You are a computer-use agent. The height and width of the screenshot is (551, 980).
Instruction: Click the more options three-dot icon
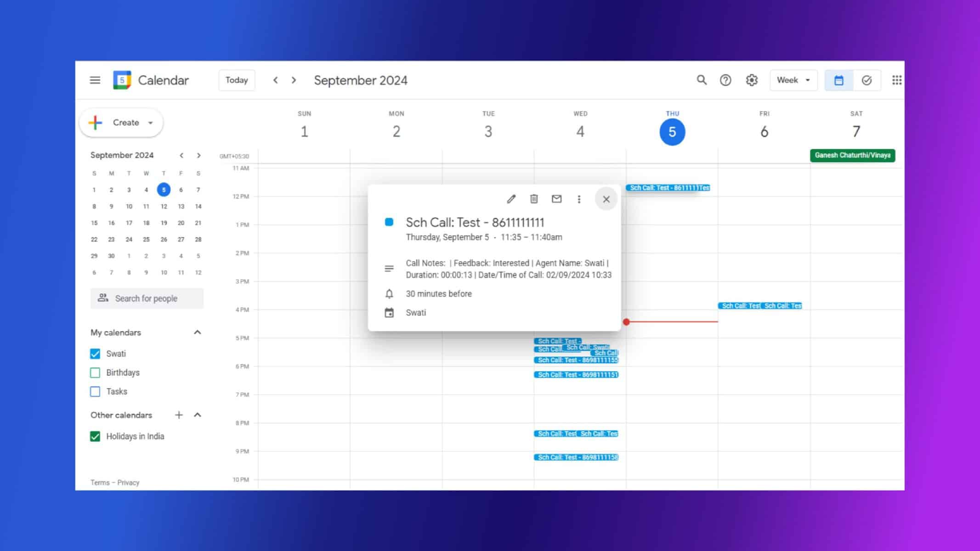point(579,199)
